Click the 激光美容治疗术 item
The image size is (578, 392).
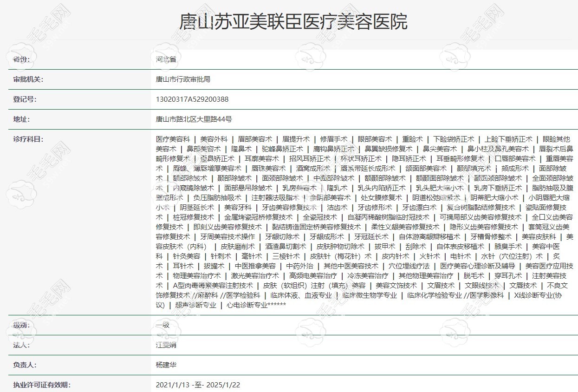click(x=255, y=276)
